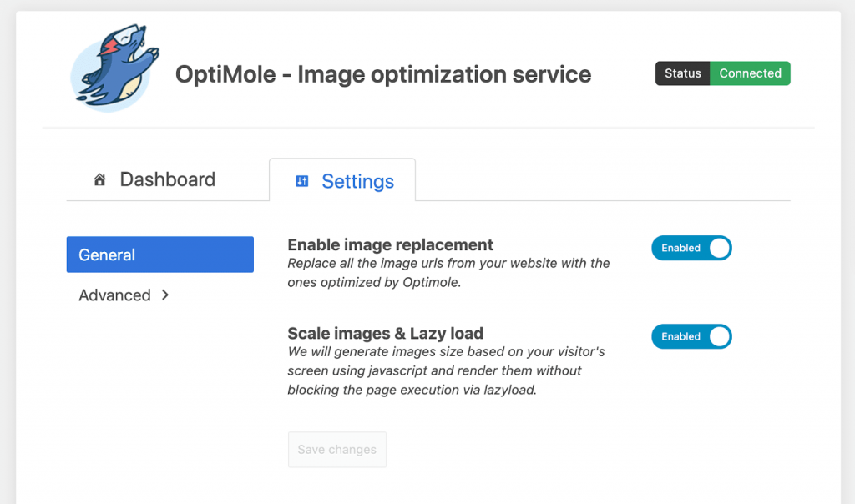The width and height of the screenshot is (855, 504).
Task: Click the image urls replacement description text
Action: click(x=448, y=273)
